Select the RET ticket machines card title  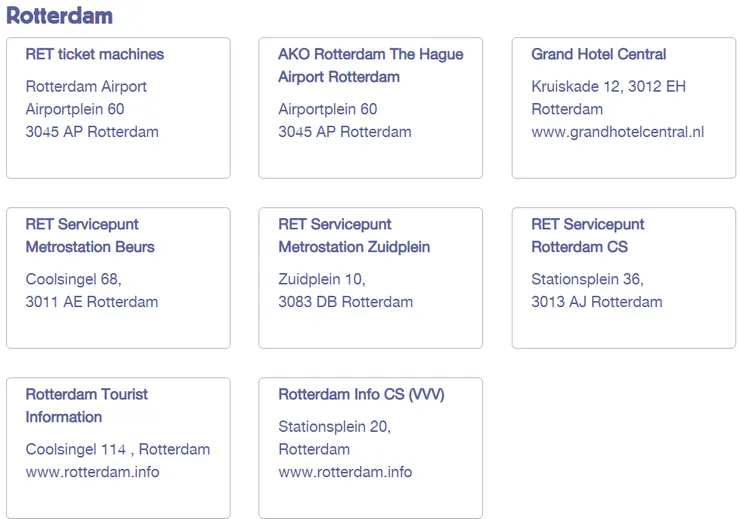click(x=95, y=54)
